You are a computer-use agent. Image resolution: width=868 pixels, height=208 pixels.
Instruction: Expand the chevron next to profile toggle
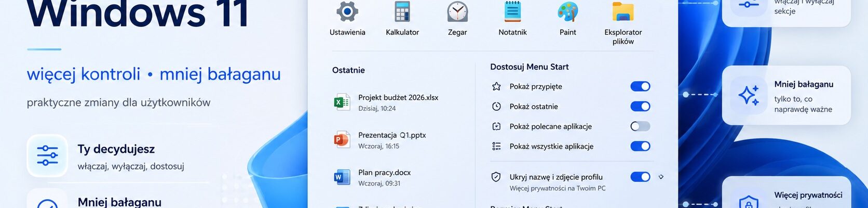661,177
